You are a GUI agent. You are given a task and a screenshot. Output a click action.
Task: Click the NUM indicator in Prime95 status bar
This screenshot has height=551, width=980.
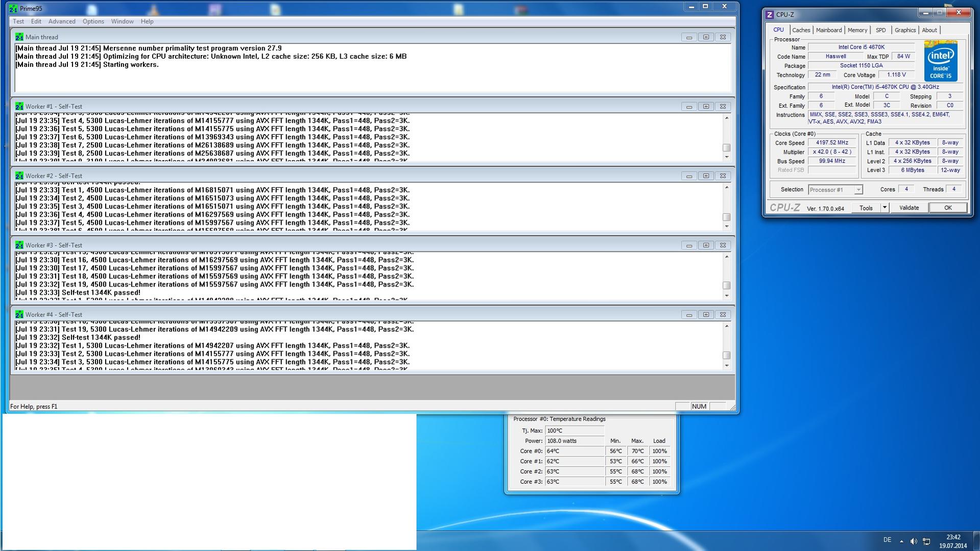[x=699, y=406]
